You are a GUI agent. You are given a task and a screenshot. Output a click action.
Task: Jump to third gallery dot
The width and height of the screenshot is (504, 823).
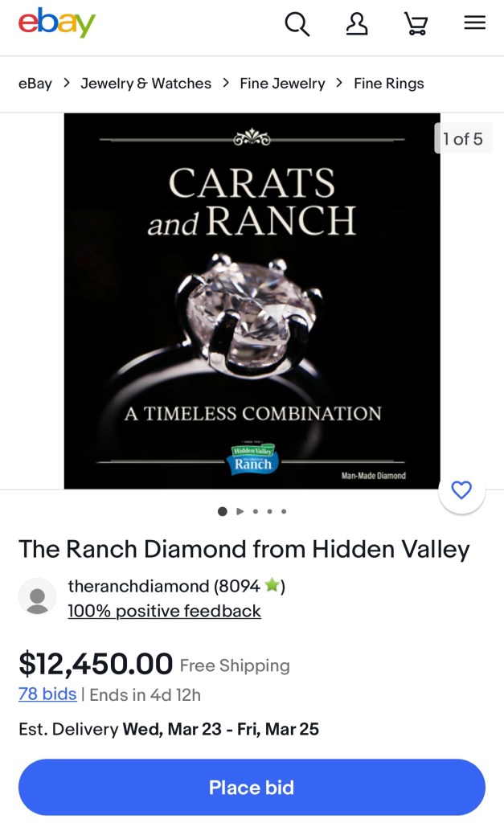255,511
